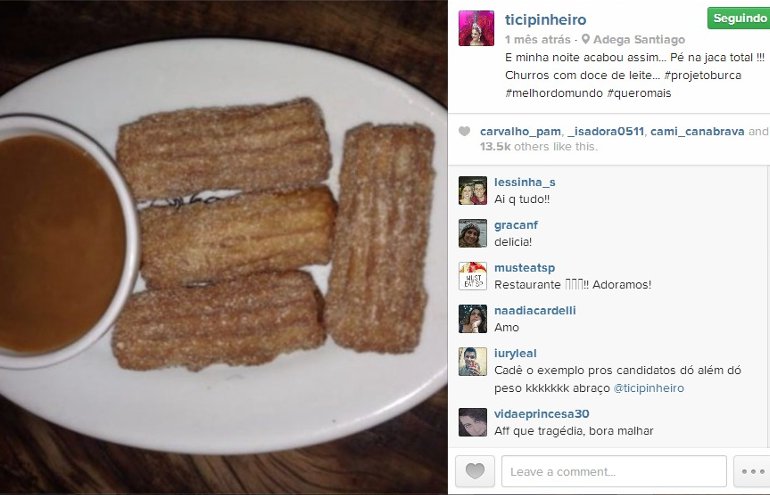
Task: Click iuryleal commenter avatar
Action: tap(472, 361)
